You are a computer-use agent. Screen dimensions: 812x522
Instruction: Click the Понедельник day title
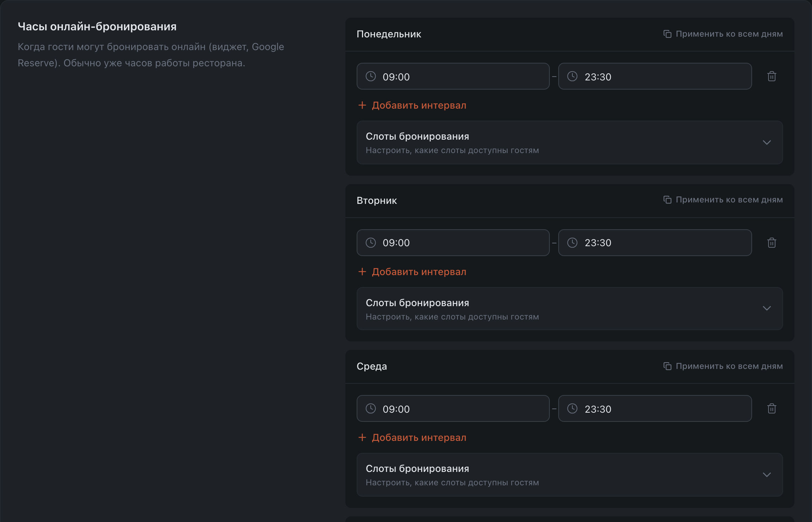(389, 34)
